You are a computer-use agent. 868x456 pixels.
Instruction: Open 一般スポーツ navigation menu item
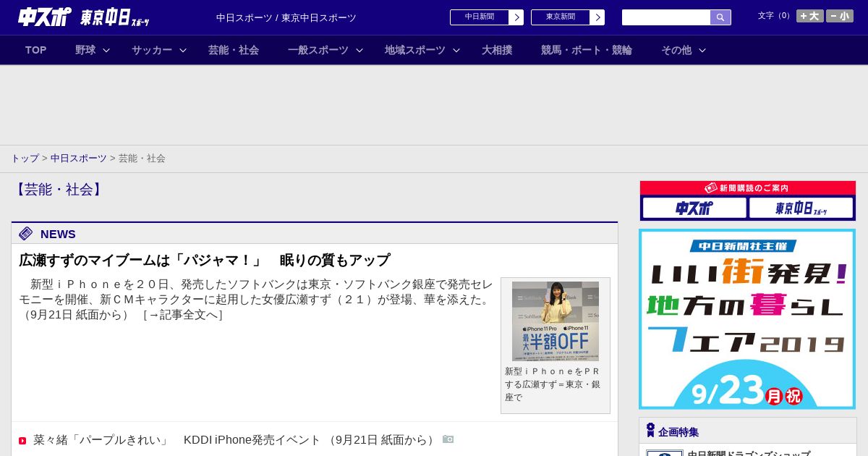(318, 50)
